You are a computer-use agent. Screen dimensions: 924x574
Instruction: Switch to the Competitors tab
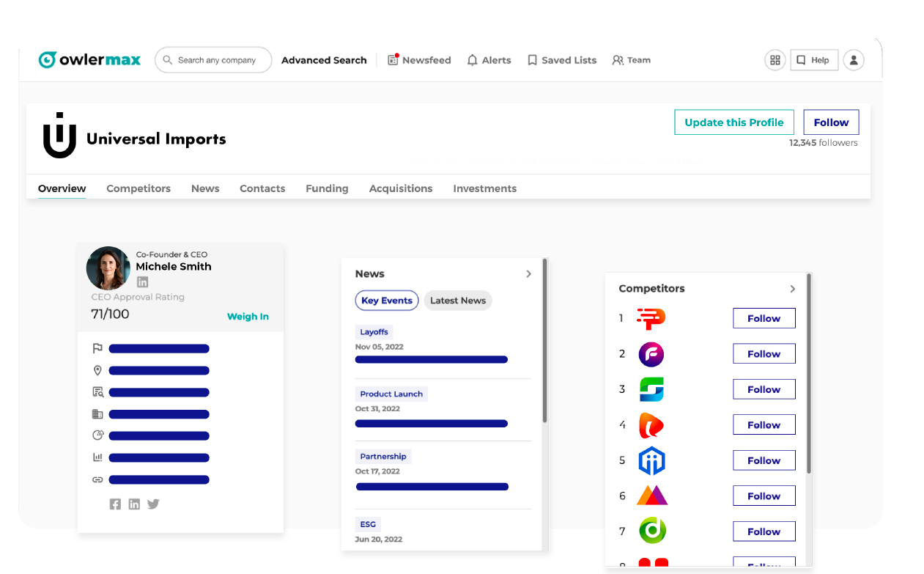(x=138, y=188)
